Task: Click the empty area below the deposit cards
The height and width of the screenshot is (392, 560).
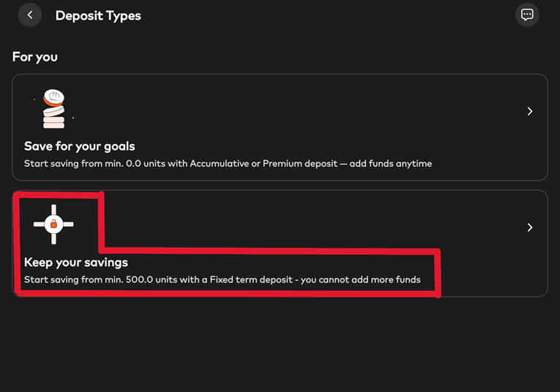Action: point(280,344)
